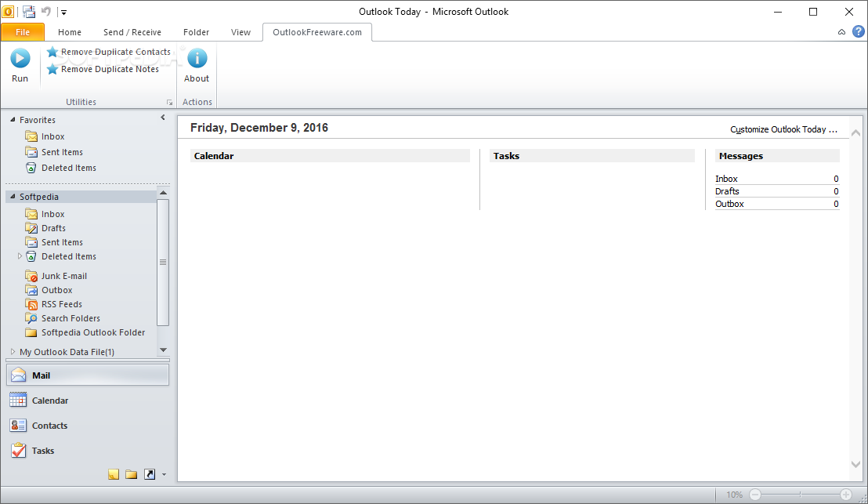Collapse the Softpedia account tree
The width and height of the screenshot is (868, 504).
[x=13, y=196]
